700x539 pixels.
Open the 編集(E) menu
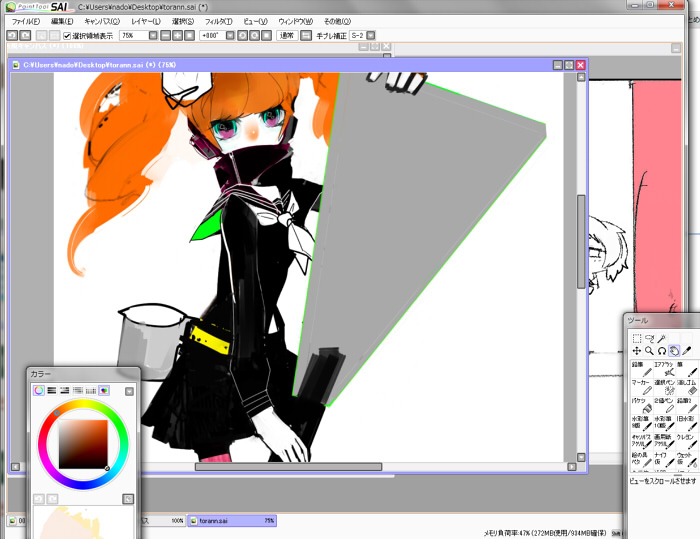coord(62,21)
